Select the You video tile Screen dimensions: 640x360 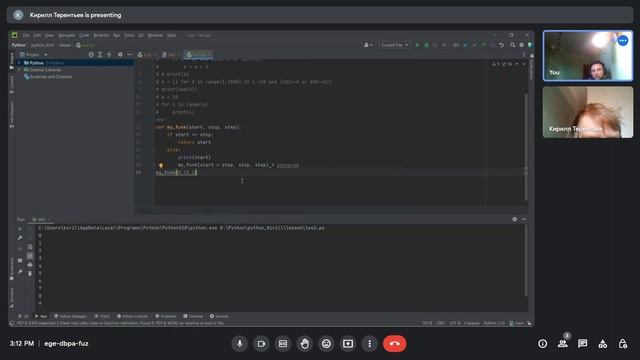[x=588, y=56]
